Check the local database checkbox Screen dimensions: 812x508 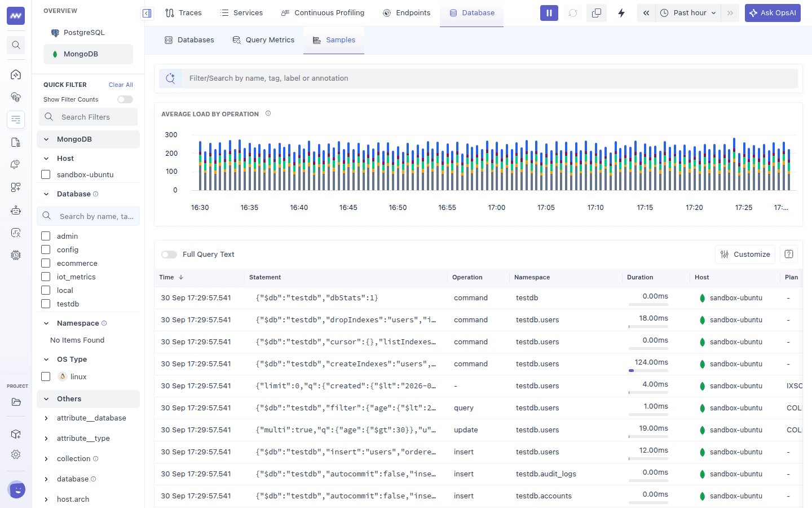46,290
